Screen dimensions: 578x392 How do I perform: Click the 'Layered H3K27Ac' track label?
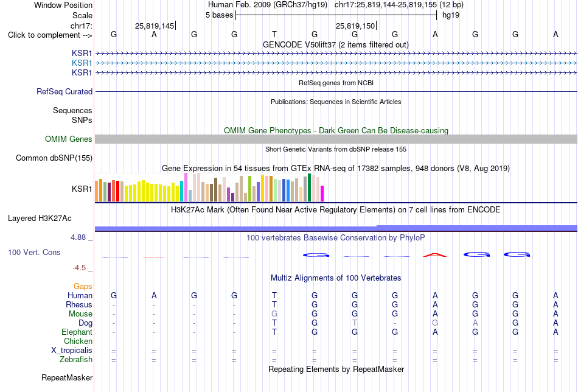click(40, 219)
